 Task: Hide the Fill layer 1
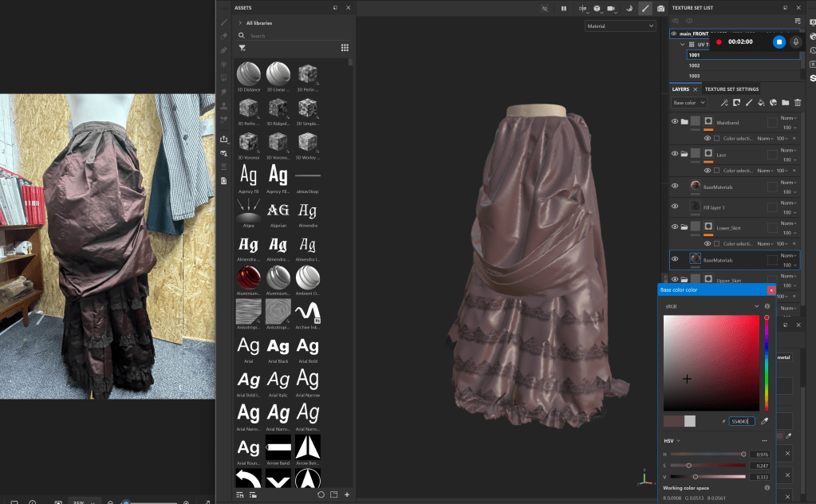click(x=675, y=207)
